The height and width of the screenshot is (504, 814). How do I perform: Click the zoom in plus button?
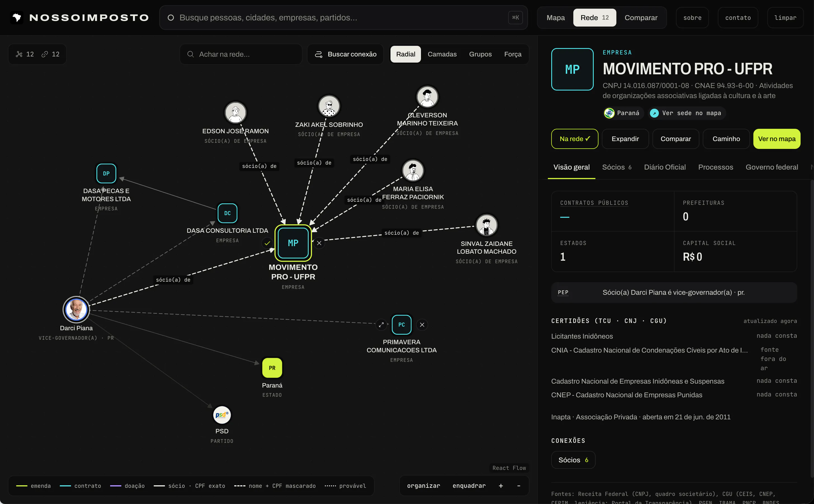pyautogui.click(x=501, y=486)
